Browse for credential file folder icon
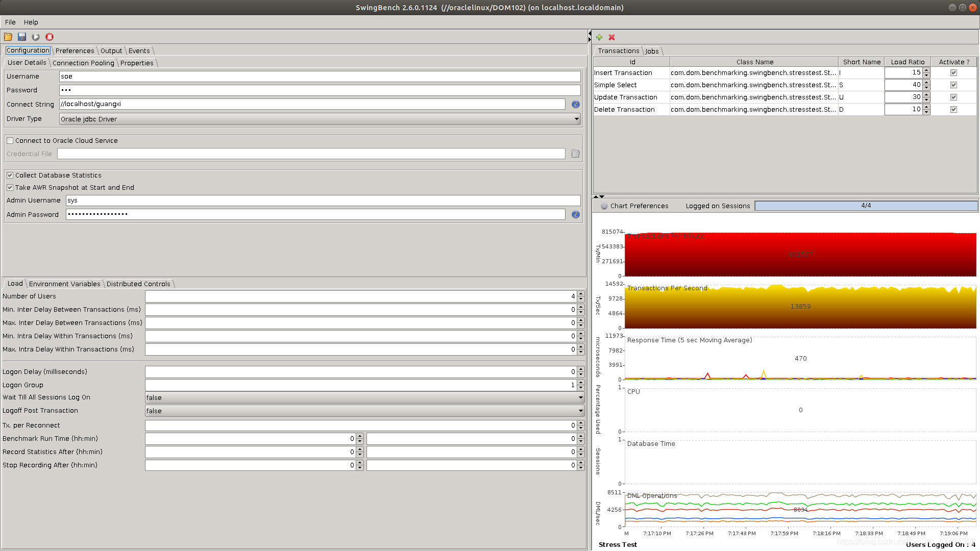Viewport: 980px width, 551px height. 576,154
